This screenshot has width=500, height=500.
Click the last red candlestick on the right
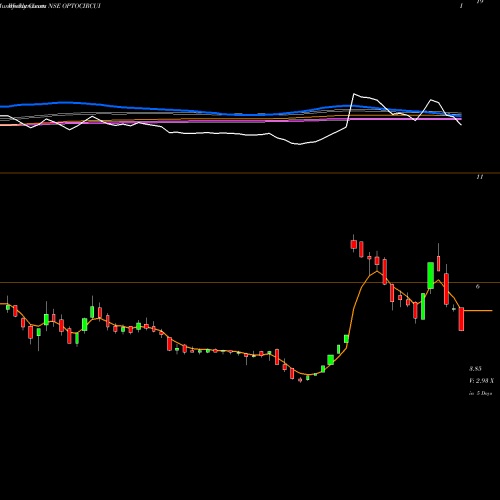tap(461, 319)
